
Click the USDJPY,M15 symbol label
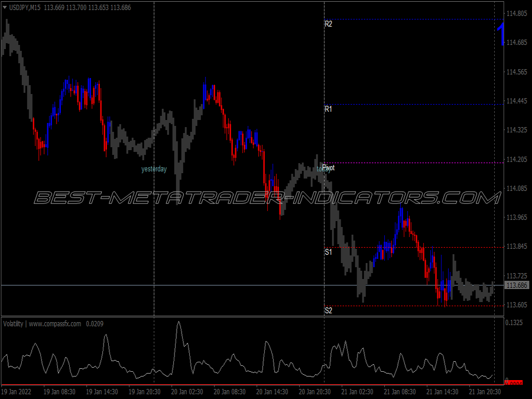tap(24, 8)
